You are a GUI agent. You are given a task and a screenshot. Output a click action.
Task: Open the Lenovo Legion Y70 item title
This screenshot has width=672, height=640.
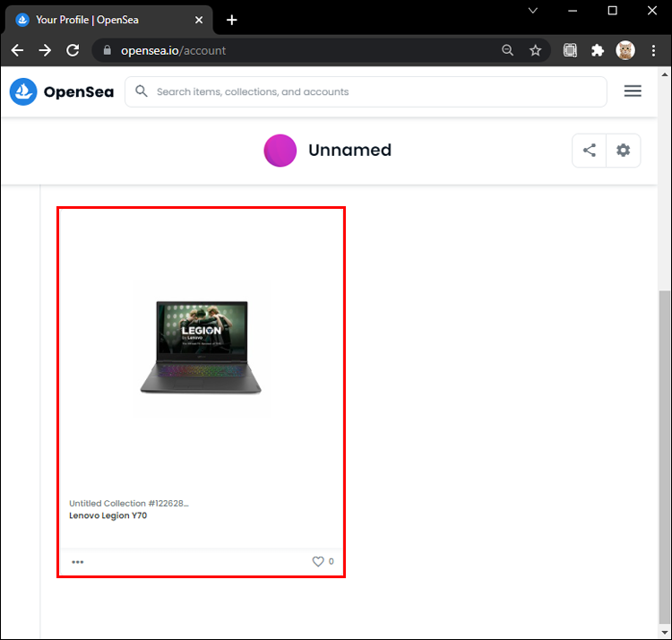click(108, 515)
